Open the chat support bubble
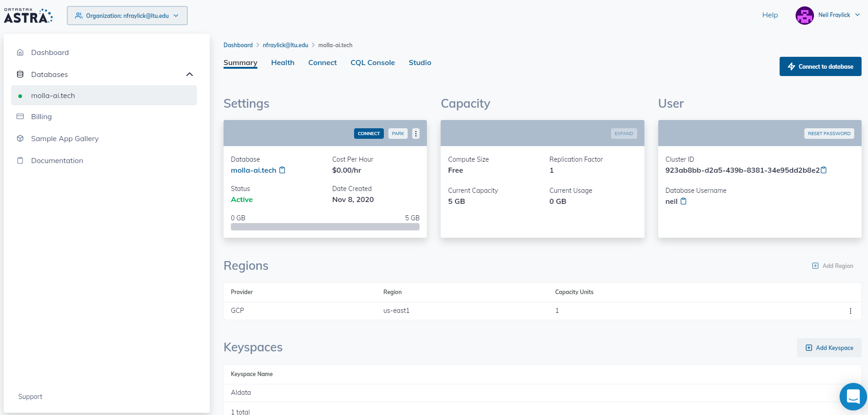This screenshot has width=868, height=415. pos(853,397)
